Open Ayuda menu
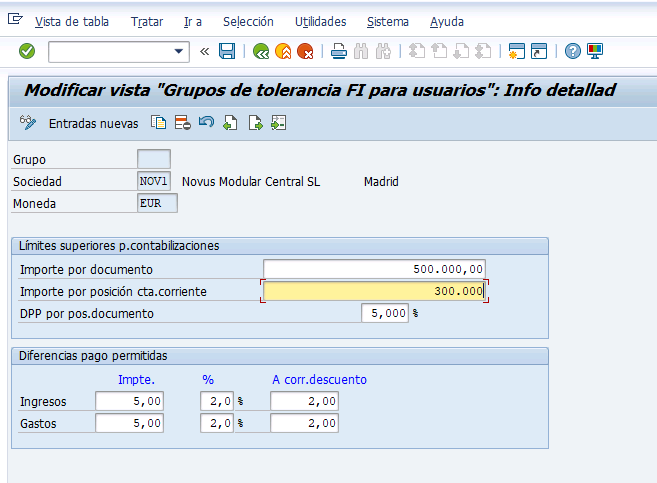Screen dimensions: 657x483 pos(447,22)
